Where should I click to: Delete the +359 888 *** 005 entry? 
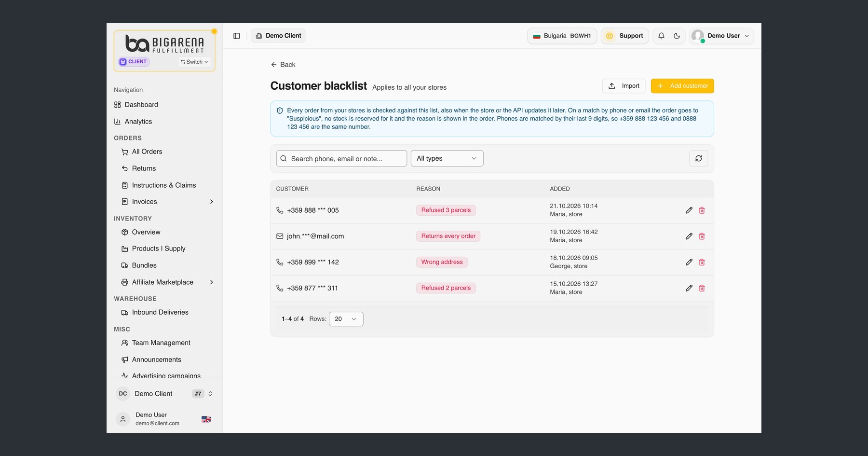(x=702, y=210)
